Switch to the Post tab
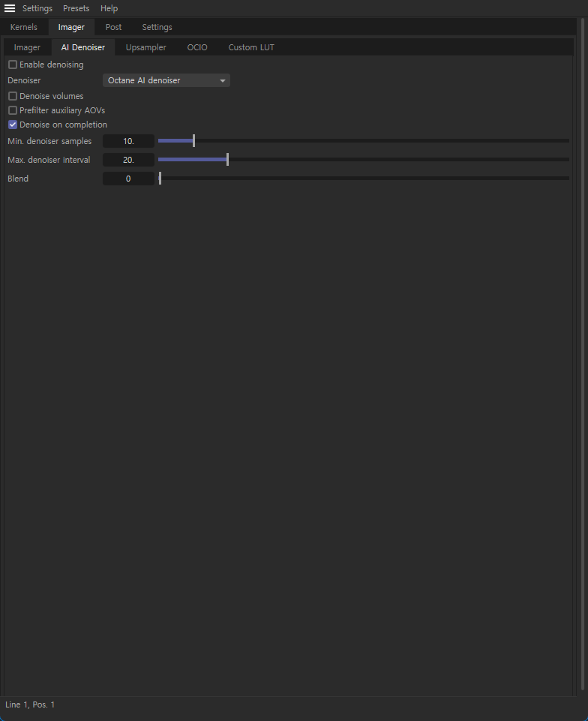The height and width of the screenshot is (721, 588). 113,27
